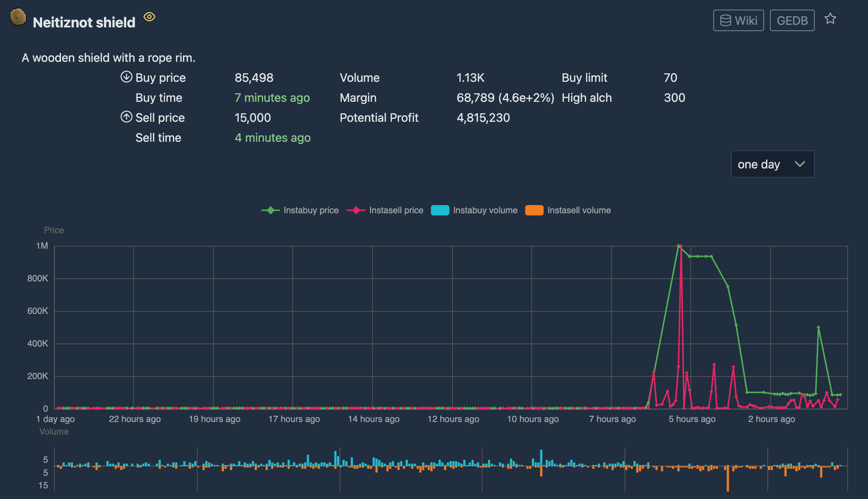Image resolution: width=868 pixels, height=499 pixels.
Task: Click the largest orange instasell volume bar
Action: (727, 479)
